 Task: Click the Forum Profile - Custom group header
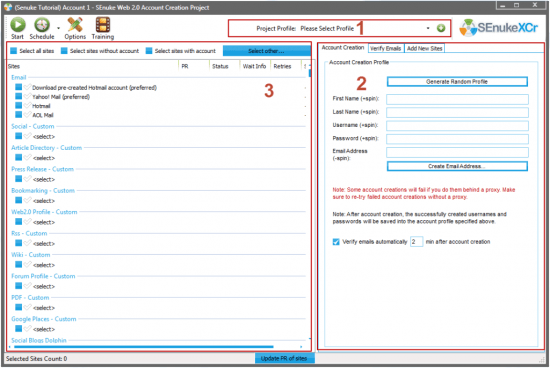(x=43, y=276)
